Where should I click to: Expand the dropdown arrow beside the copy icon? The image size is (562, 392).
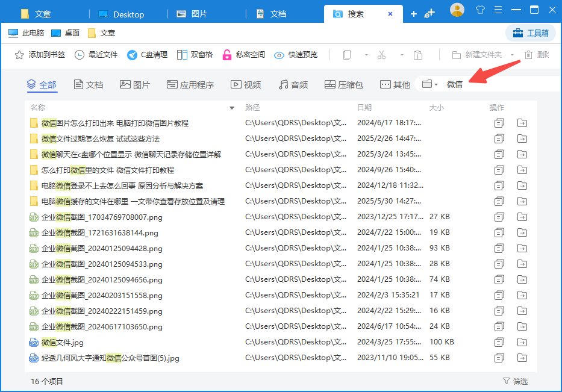pyautogui.click(x=366, y=55)
